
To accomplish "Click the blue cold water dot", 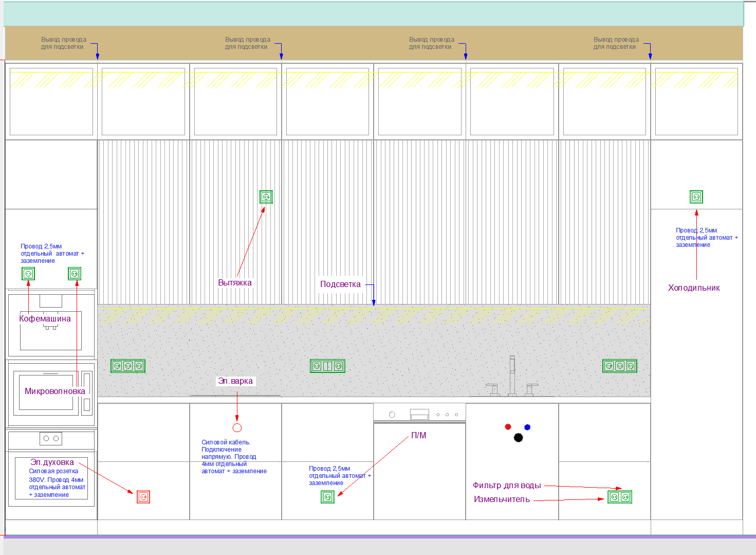I will point(527,427).
